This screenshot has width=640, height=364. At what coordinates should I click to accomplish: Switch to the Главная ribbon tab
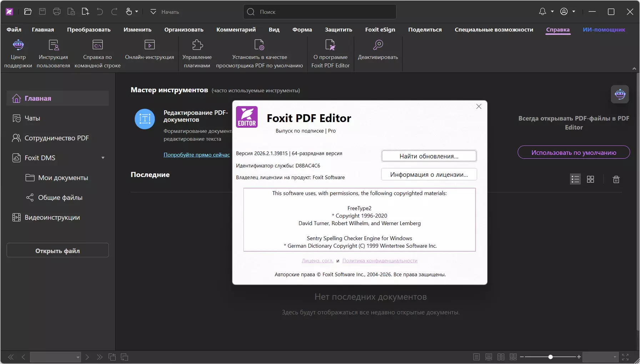click(43, 30)
